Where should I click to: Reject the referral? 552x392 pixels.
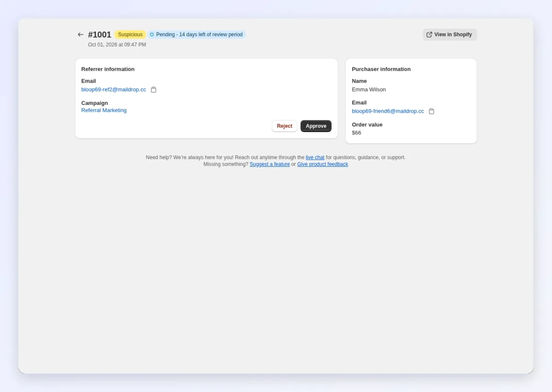[x=284, y=126]
